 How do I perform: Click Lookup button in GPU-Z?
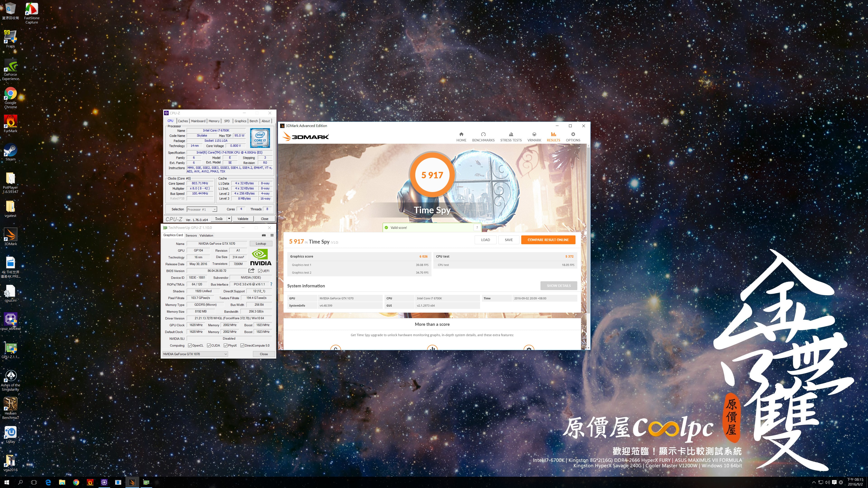(261, 244)
